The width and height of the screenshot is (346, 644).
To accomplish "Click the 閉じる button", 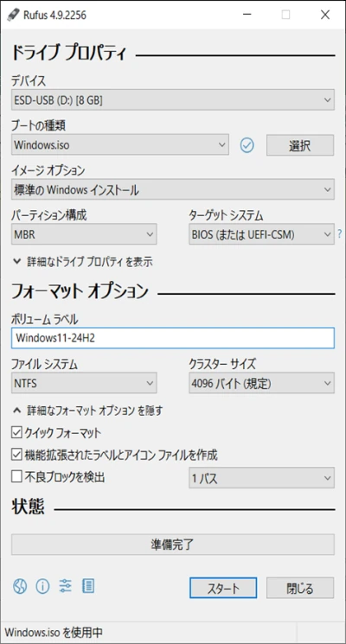I will 300,588.
